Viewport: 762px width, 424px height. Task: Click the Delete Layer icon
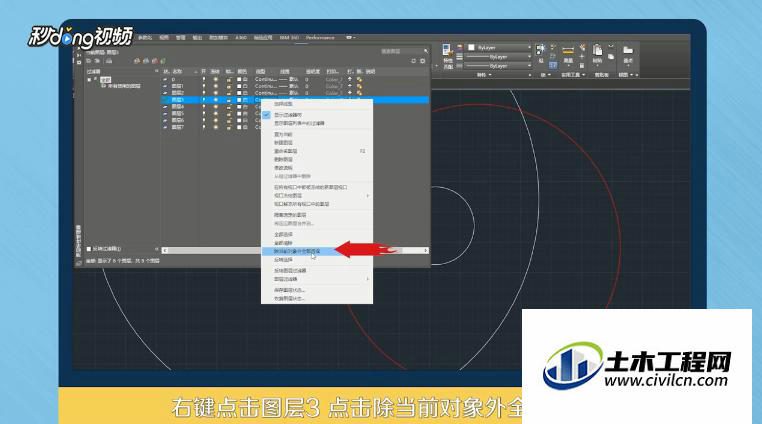click(155, 61)
